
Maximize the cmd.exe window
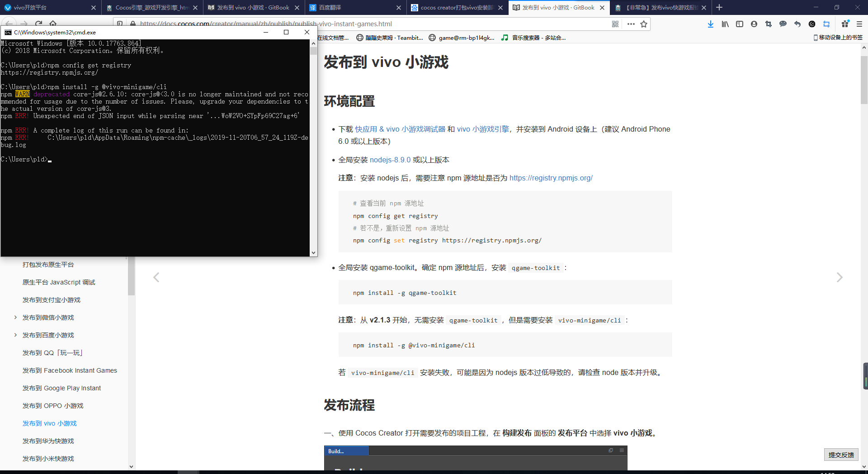(286, 32)
